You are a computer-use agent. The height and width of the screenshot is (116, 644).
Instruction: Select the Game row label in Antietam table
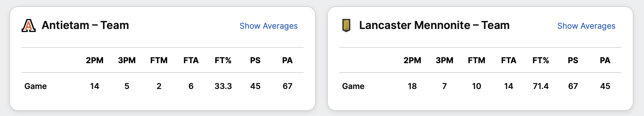pos(35,86)
